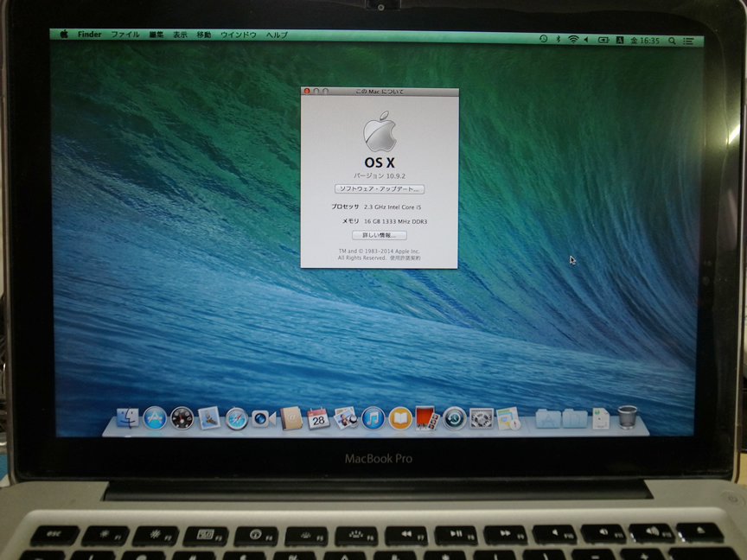Open the Finder menu
Viewport: 747px width, 560px height.
tap(90, 35)
